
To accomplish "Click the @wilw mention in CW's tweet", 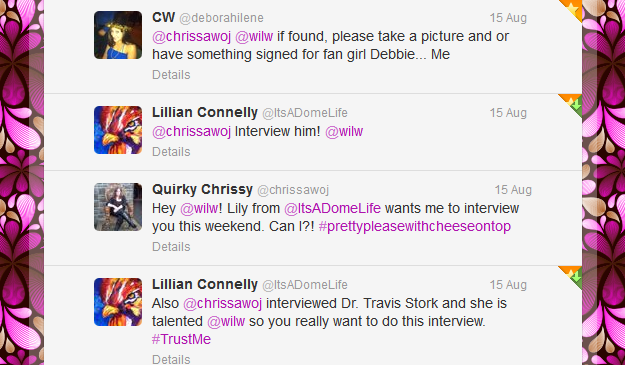I will 254,36.
